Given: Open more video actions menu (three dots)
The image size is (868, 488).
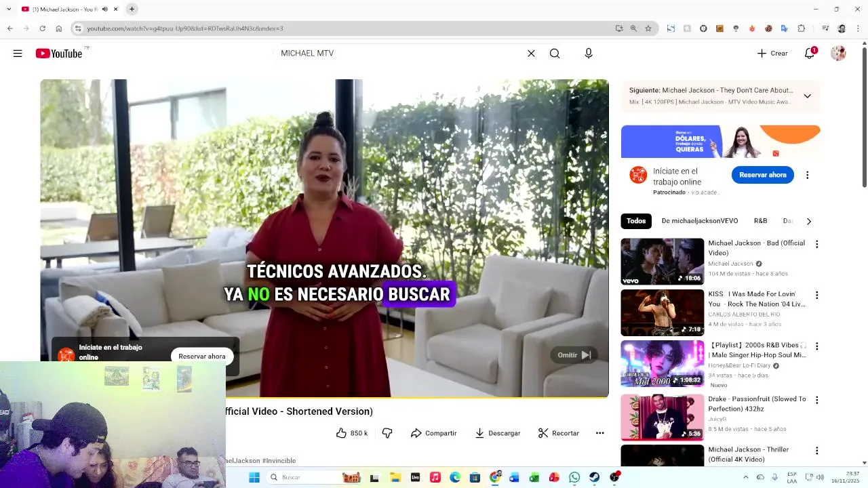Looking at the screenshot, I should pos(599,433).
